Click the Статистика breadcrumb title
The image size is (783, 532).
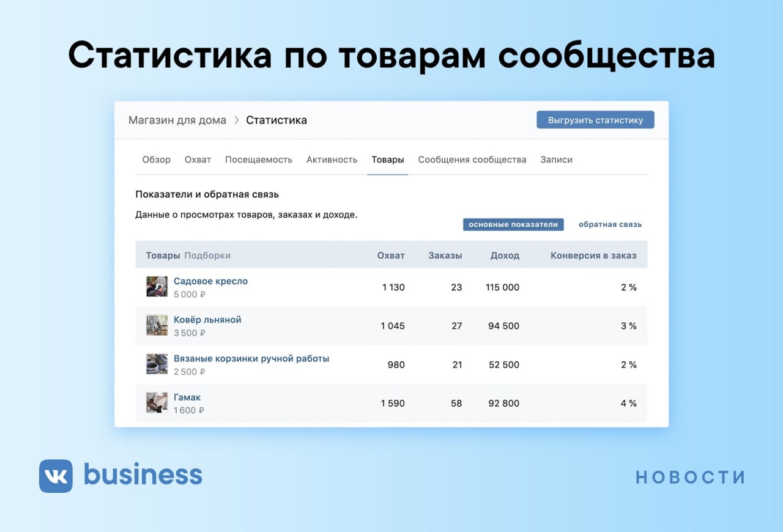point(276,120)
